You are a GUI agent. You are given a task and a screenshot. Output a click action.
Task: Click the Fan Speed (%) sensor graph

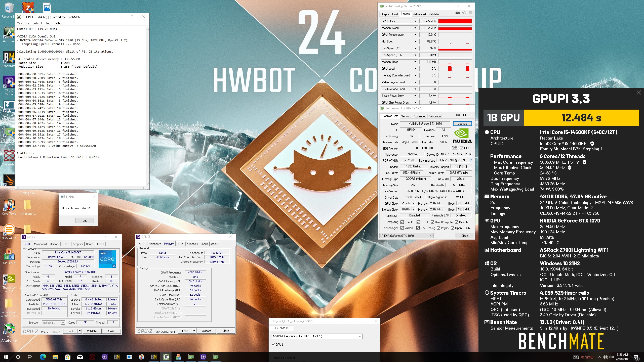tap(455, 48)
